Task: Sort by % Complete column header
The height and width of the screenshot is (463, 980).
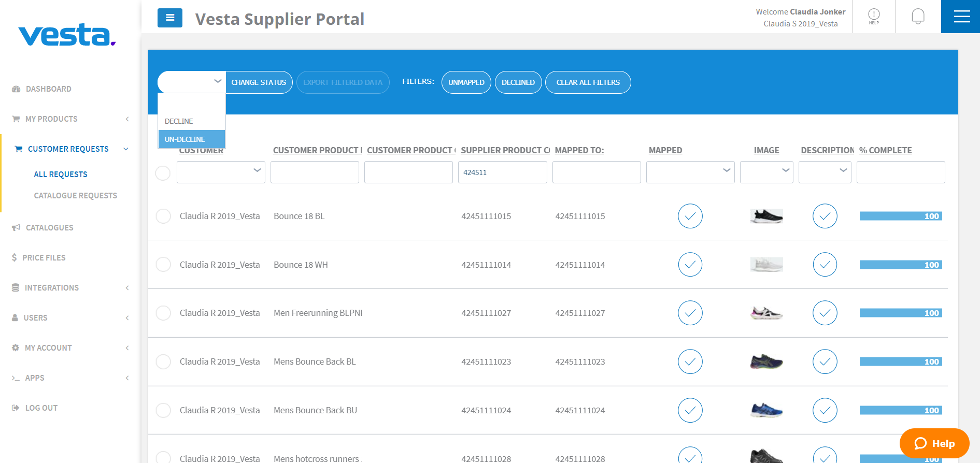Action: tap(886, 150)
